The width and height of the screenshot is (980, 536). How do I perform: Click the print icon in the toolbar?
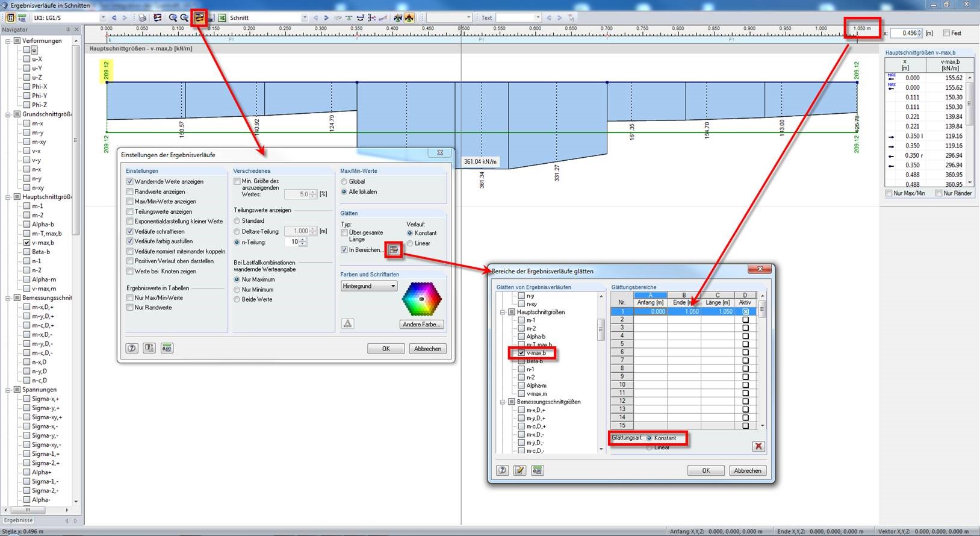click(x=142, y=17)
